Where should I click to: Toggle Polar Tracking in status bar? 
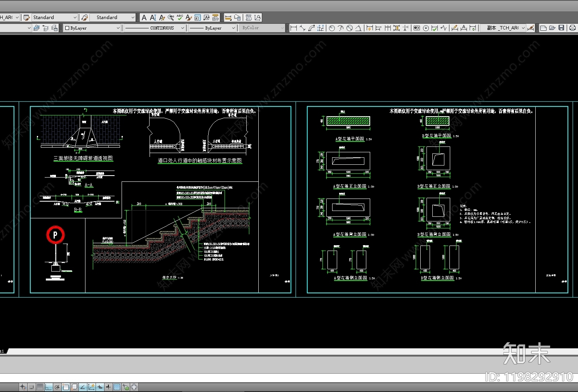[x=57, y=387]
